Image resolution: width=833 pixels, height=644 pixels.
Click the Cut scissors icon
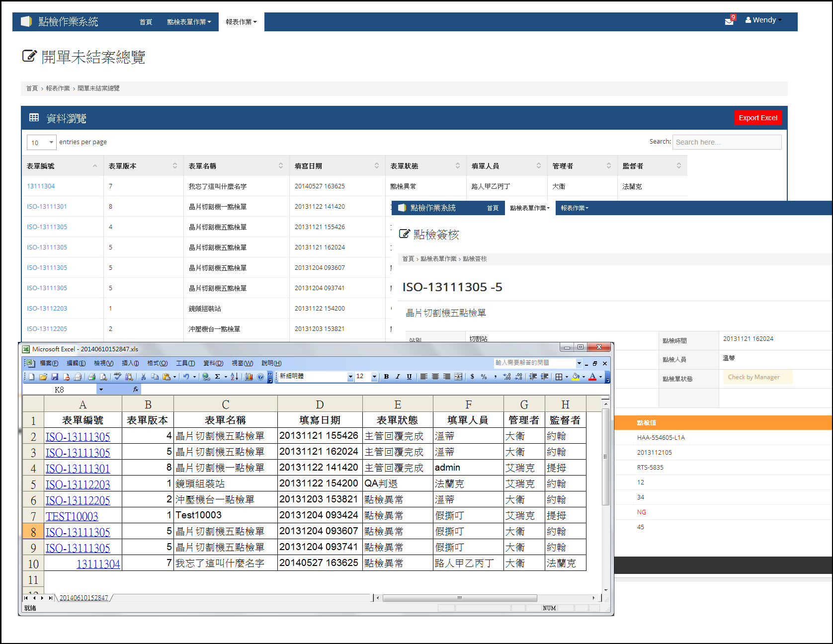point(143,377)
